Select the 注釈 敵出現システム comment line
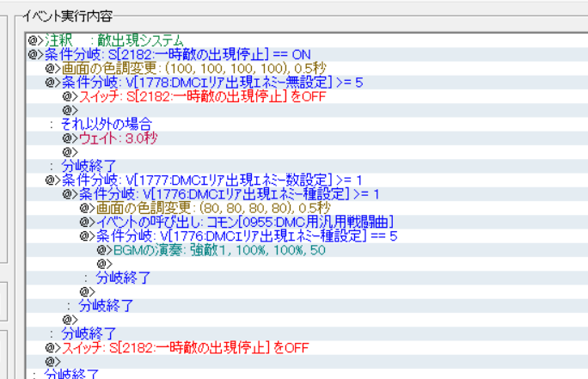The height and width of the screenshot is (379, 588). click(x=113, y=40)
